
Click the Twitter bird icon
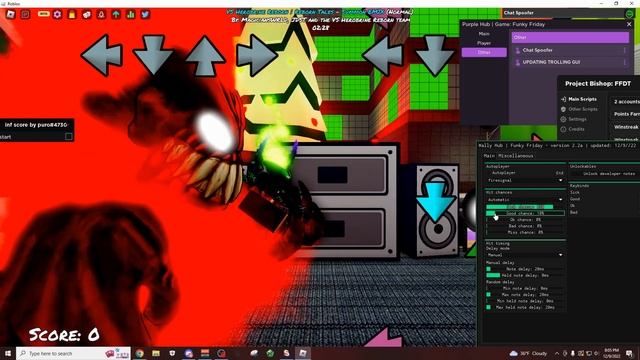(145, 15)
